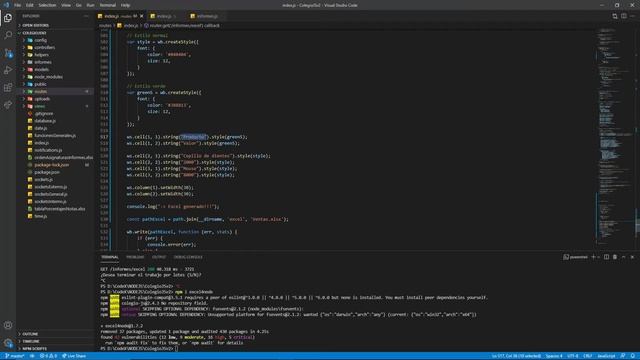Open the Extensions view
This screenshot has width=640, height=360.
(8, 87)
